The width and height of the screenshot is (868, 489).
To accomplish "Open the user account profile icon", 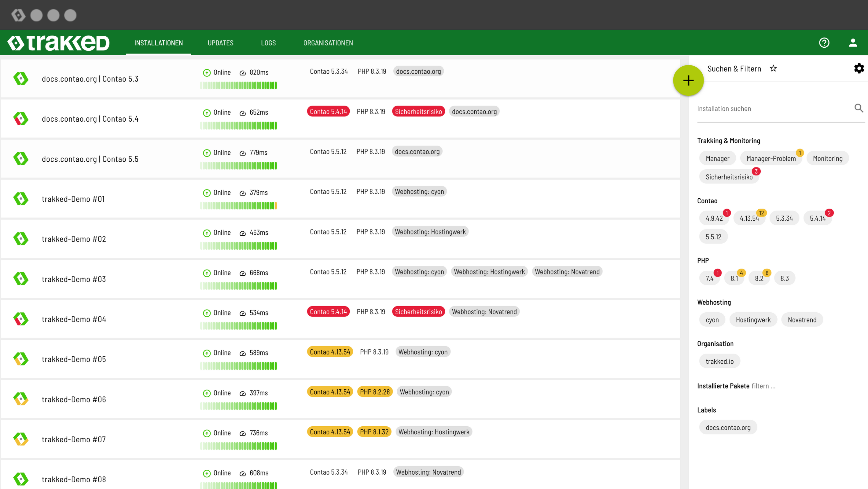I will pos(852,43).
